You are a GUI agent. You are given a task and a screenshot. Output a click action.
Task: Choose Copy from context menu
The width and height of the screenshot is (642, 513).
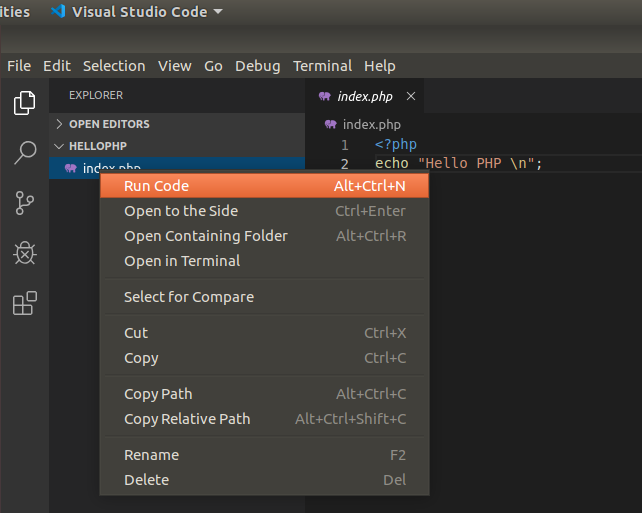click(x=264, y=358)
